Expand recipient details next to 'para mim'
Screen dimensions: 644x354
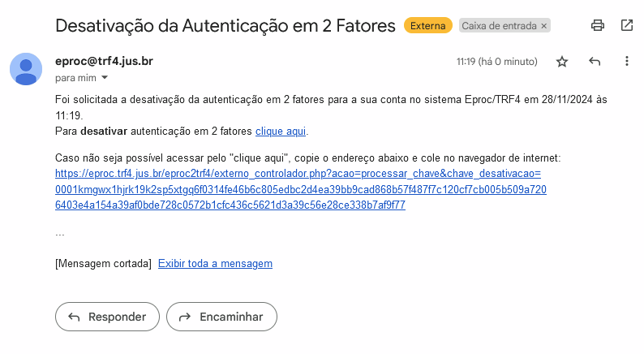pyautogui.click(x=105, y=79)
